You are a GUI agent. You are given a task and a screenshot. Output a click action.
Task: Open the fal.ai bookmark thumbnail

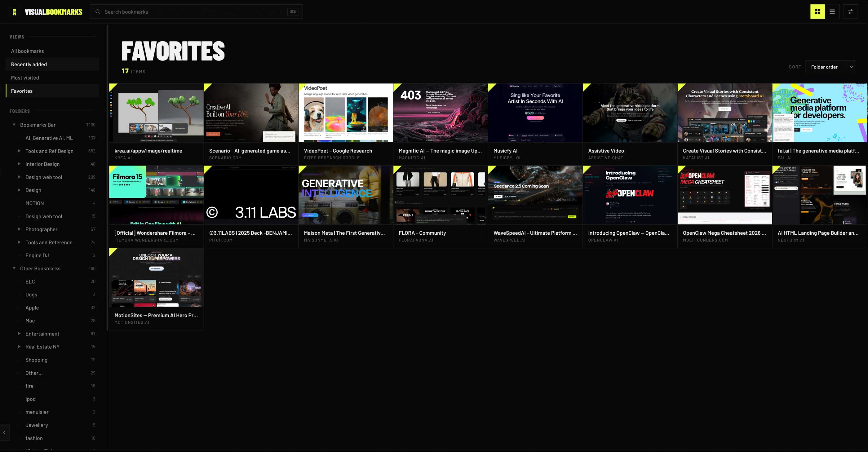click(819, 113)
